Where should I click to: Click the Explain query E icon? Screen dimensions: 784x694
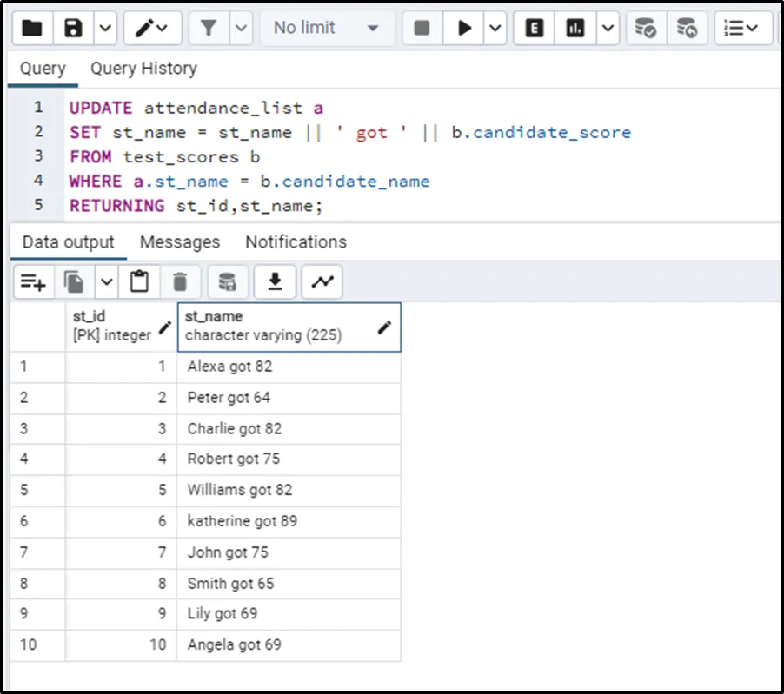pyautogui.click(x=535, y=29)
